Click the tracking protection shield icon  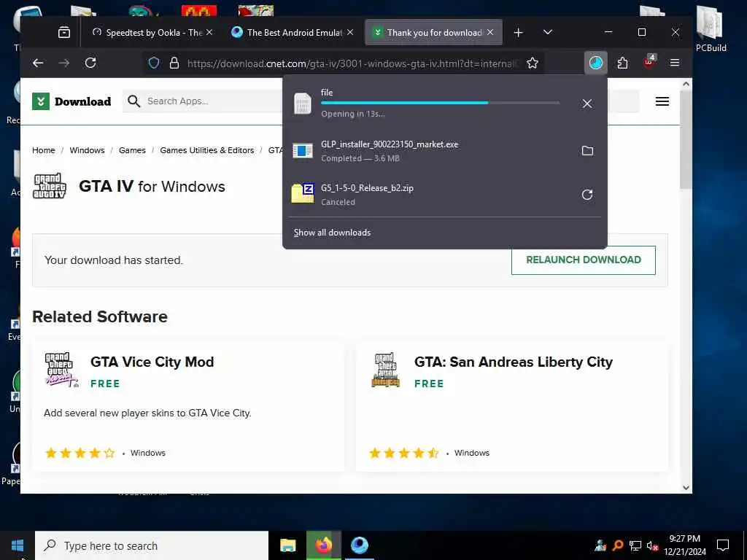click(x=154, y=63)
